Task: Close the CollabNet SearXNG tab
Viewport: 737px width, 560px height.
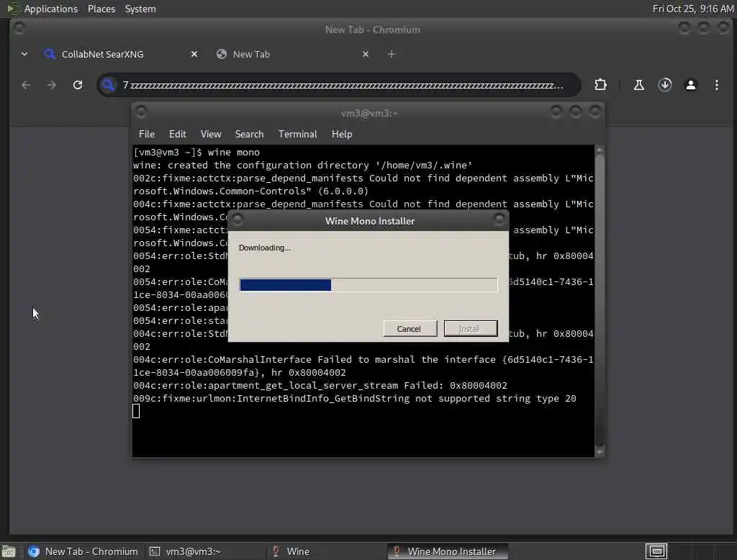Action: 194,54
